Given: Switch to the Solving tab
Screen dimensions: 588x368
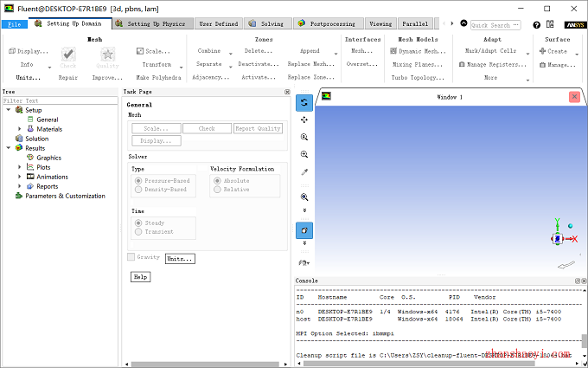Looking at the screenshot, I should 268,23.
